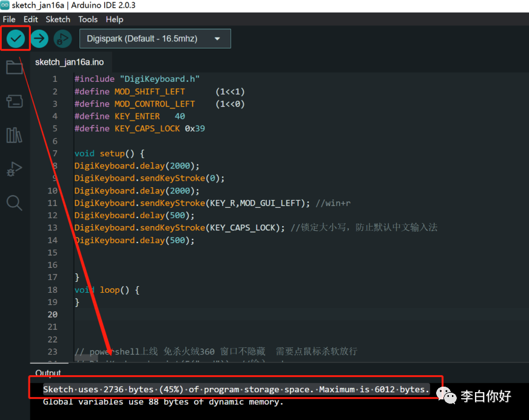This screenshot has height=420, width=529.
Task: Click the Chinese comment on line 13
Action: pyautogui.click(x=364, y=227)
